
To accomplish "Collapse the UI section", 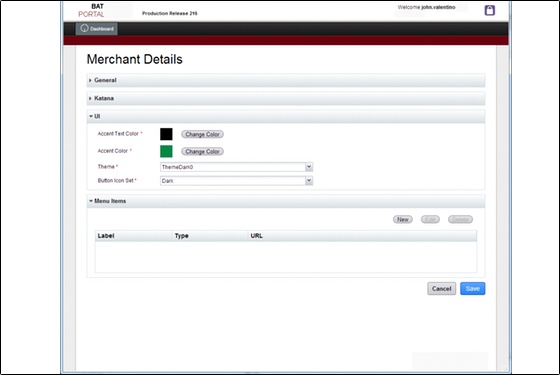I will click(286, 116).
